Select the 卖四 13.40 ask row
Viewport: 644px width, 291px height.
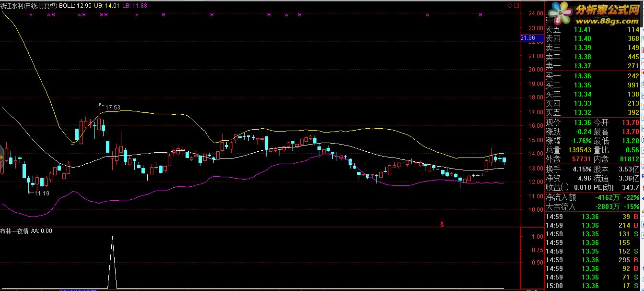pos(593,39)
